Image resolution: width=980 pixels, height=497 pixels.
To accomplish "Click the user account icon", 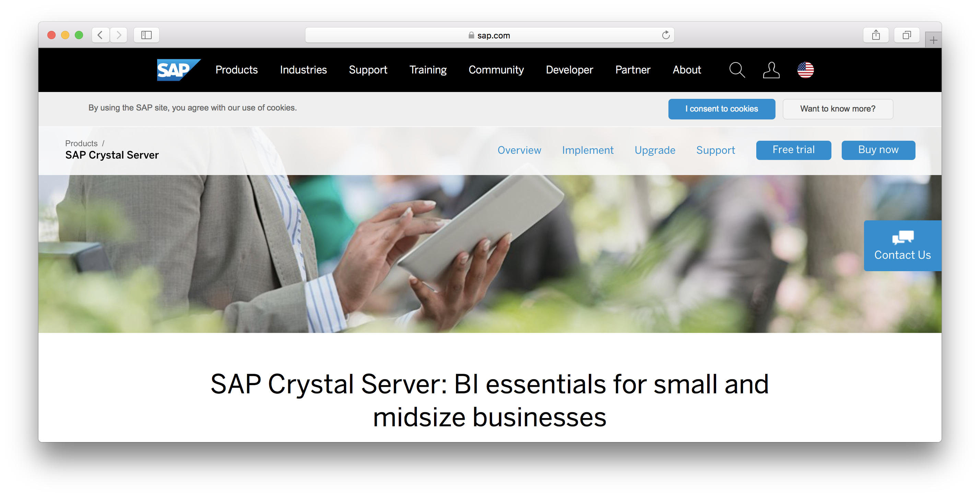I will (x=772, y=70).
